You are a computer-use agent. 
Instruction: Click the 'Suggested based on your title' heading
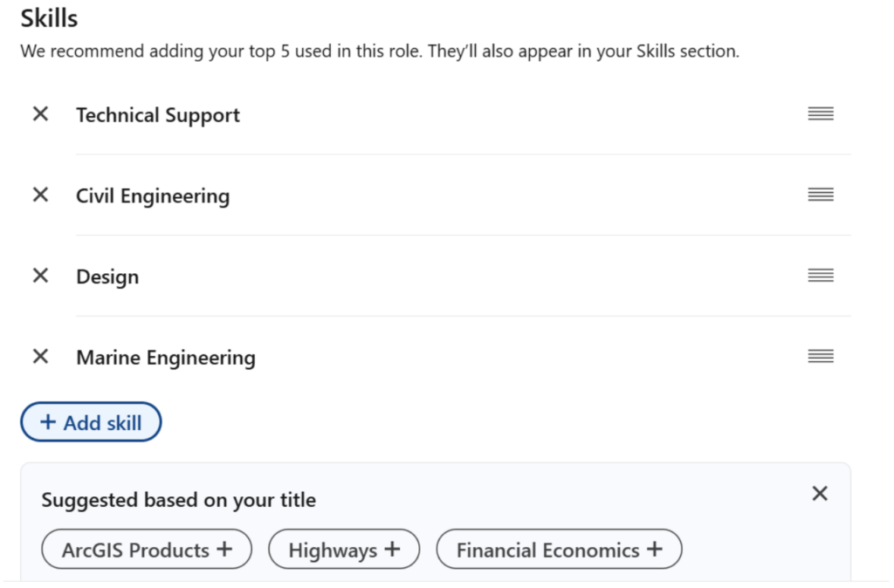pyautogui.click(x=179, y=501)
